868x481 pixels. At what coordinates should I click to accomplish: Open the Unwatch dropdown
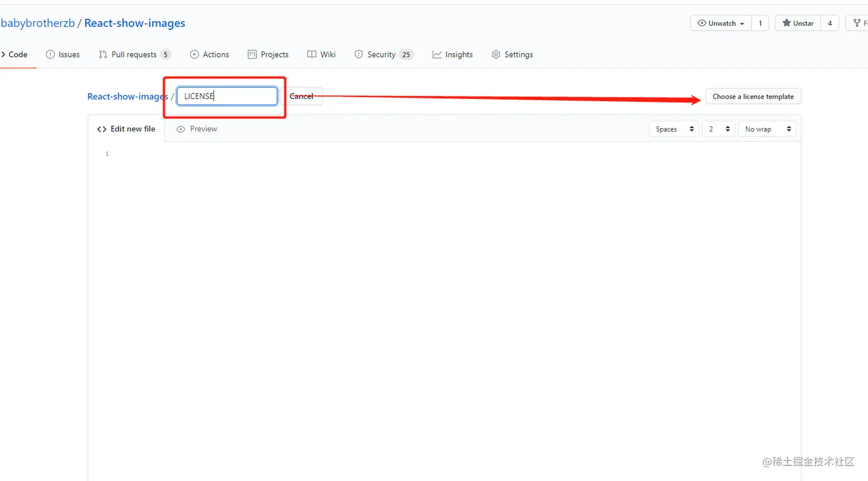(x=721, y=23)
